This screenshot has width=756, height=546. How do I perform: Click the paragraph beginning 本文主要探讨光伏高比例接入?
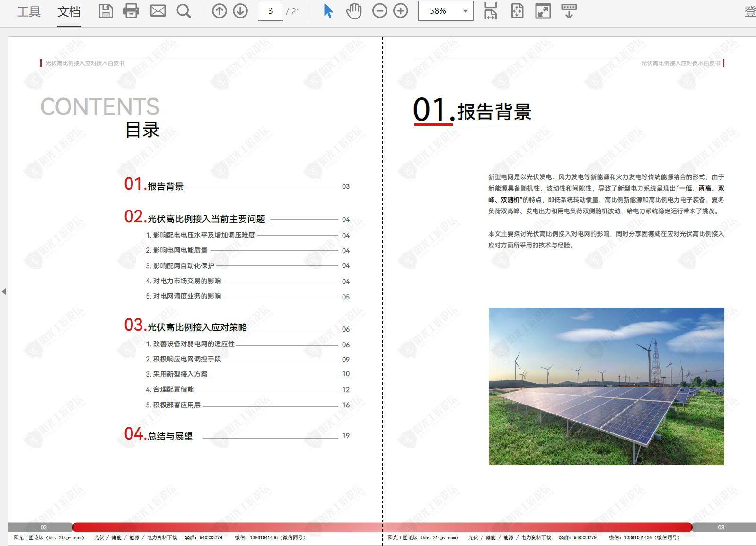[606, 239]
